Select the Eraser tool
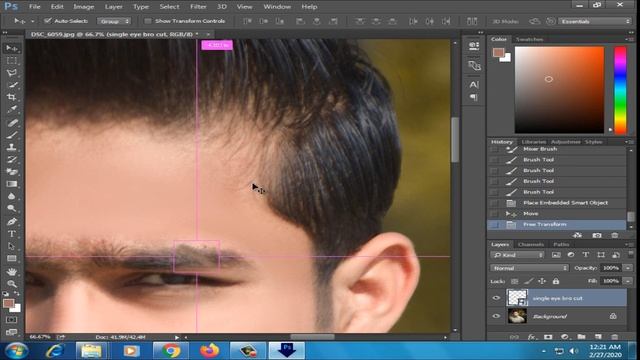The height and width of the screenshot is (360, 640). 11,172
